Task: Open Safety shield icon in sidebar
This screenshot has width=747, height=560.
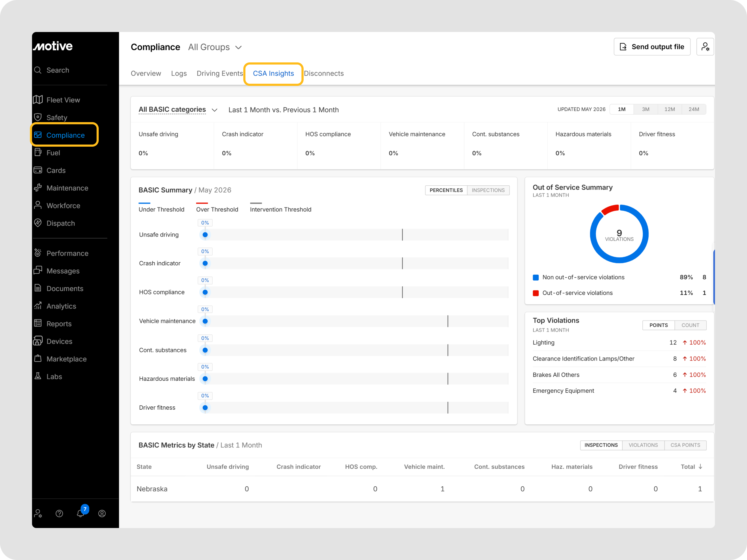Action: tap(38, 117)
